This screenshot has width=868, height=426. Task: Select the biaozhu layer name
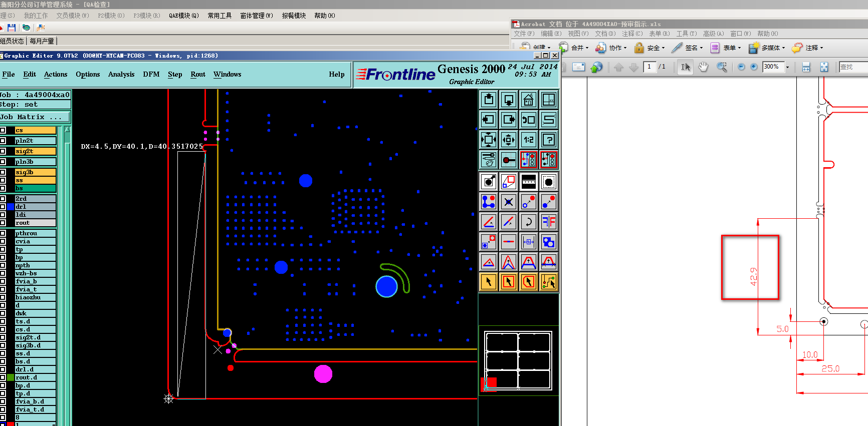(x=35, y=297)
